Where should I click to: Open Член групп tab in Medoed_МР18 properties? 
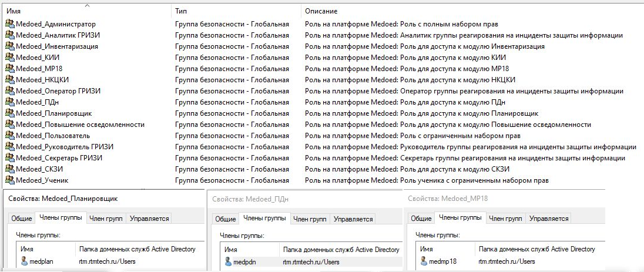505,219
